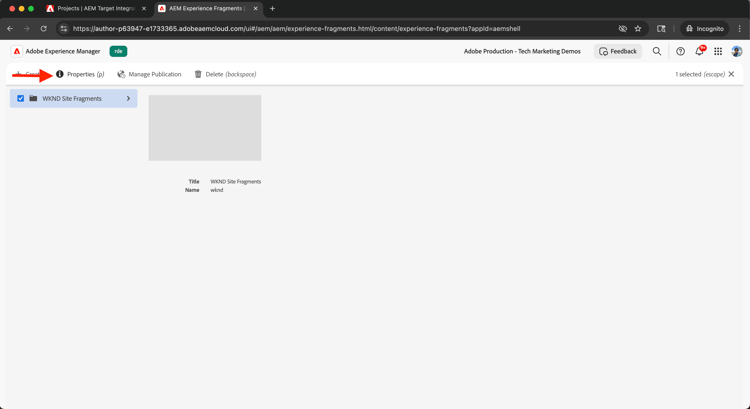Reload the current page
The image size is (750, 409).
[x=44, y=29]
